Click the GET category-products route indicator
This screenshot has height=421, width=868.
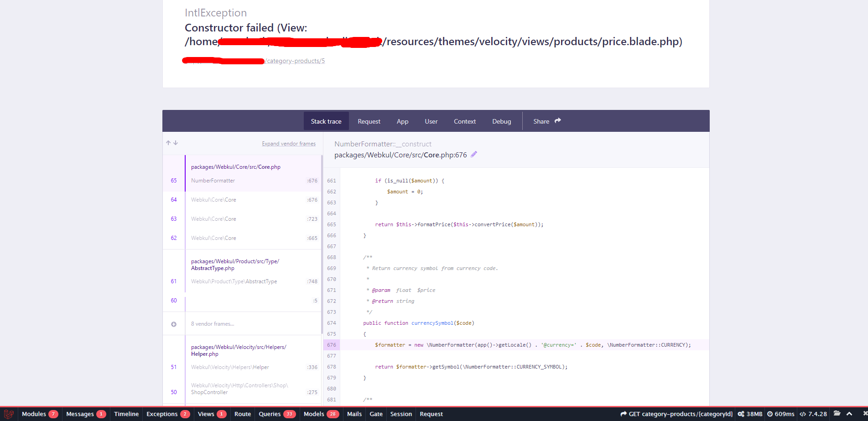point(677,414)
